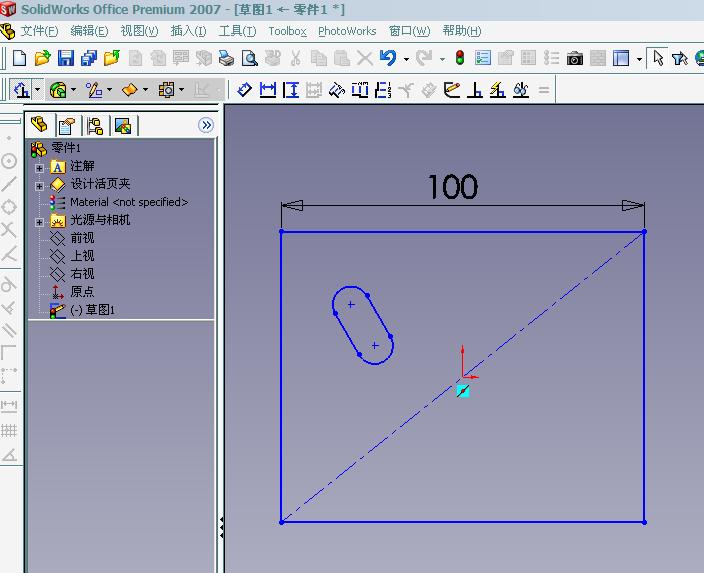This screenshot has width=704, height=573.
Task: Open the 插入(I) menu
Action: pyautogui.click(x=189, y=31)
